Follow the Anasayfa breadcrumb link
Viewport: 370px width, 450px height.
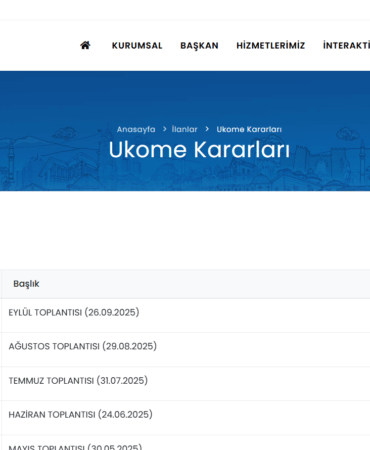click(x=136, y=129)
